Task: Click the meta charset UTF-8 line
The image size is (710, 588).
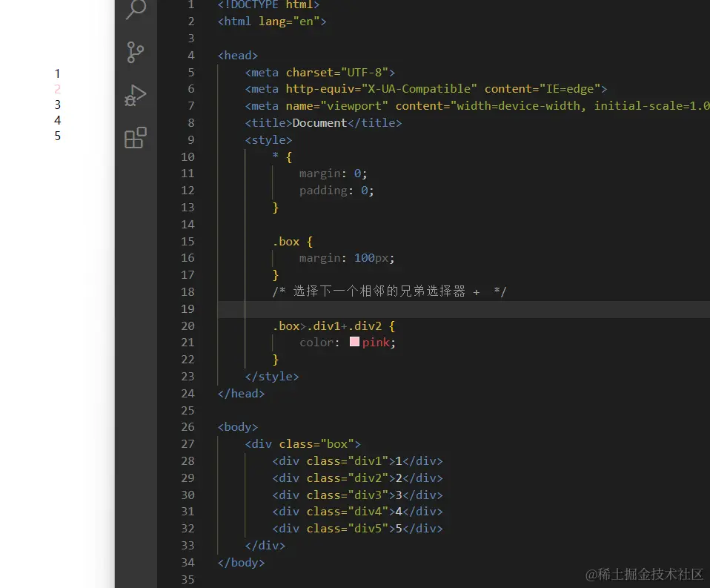Action: tap(320, 73)
